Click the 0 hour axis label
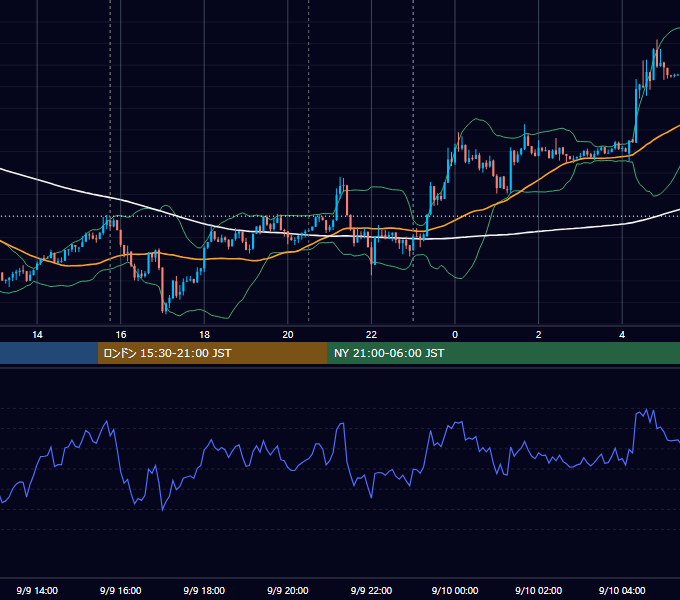Screen dimensions: 680x600 tap(455, 335)
